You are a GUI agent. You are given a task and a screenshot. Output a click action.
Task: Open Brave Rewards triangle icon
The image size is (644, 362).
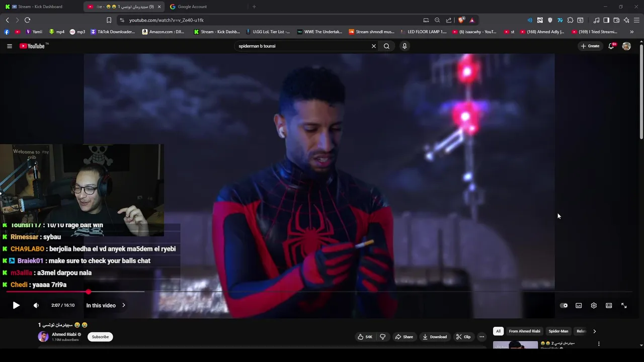pyautogui.click(x=472, y=20)
